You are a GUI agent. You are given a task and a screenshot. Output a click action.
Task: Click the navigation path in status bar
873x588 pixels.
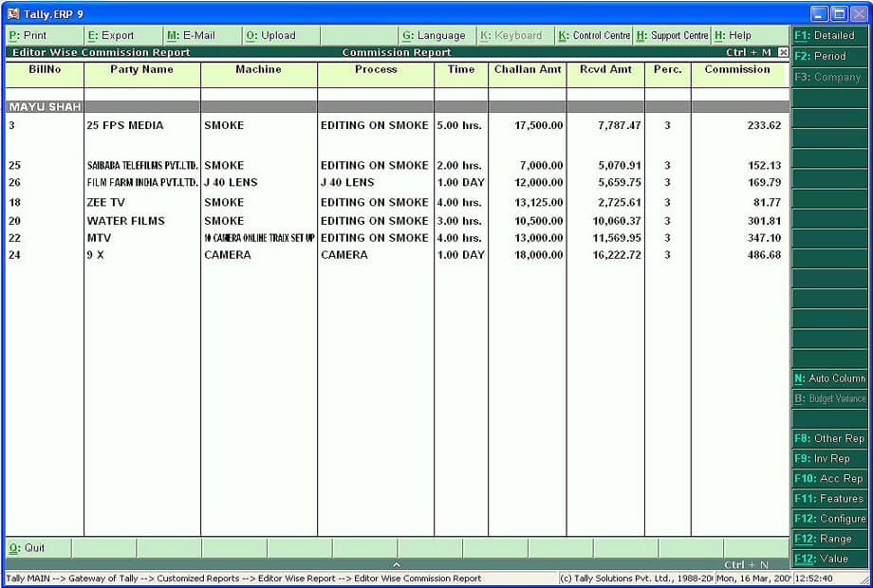click(x=244, y=579)
